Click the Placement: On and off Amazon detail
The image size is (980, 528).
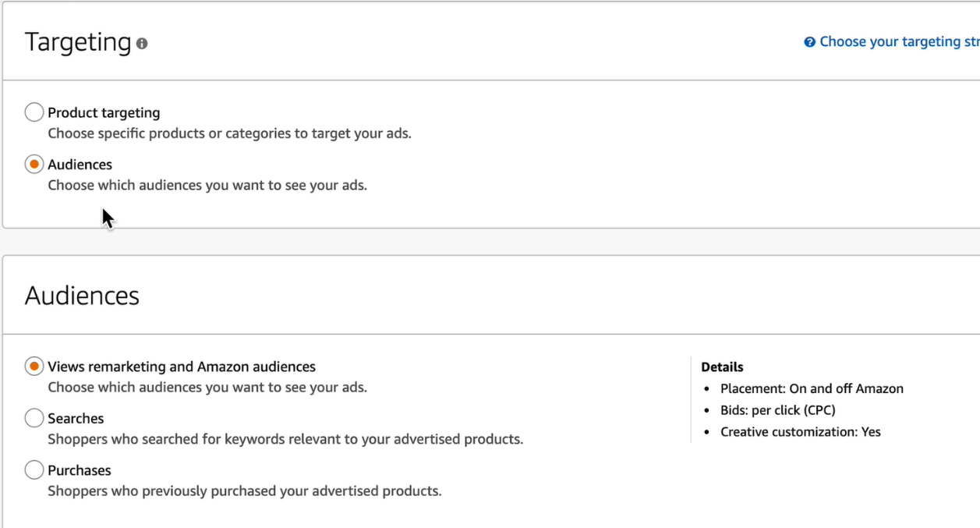click(812, 388)
